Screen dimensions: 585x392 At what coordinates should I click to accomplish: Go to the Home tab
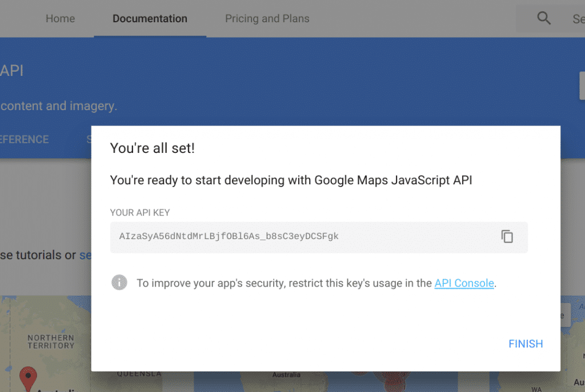60,18
